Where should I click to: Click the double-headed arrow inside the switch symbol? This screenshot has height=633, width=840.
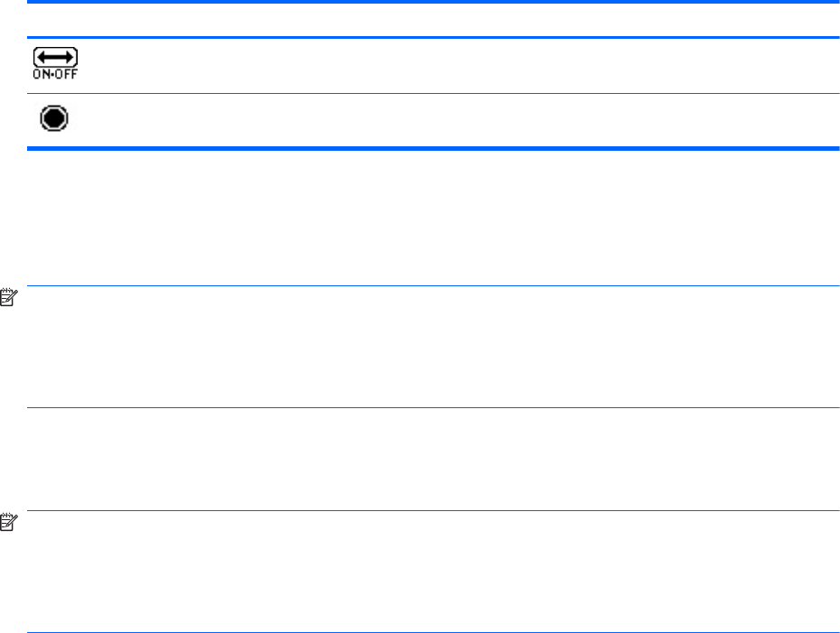click(x=55, y=57)
